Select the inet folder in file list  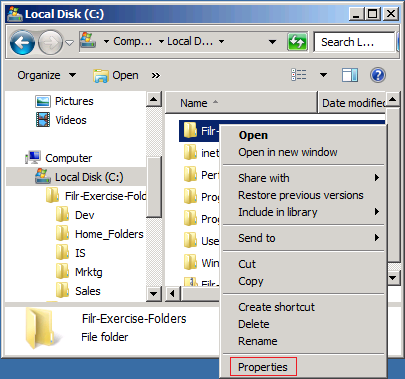pos(202,153)
